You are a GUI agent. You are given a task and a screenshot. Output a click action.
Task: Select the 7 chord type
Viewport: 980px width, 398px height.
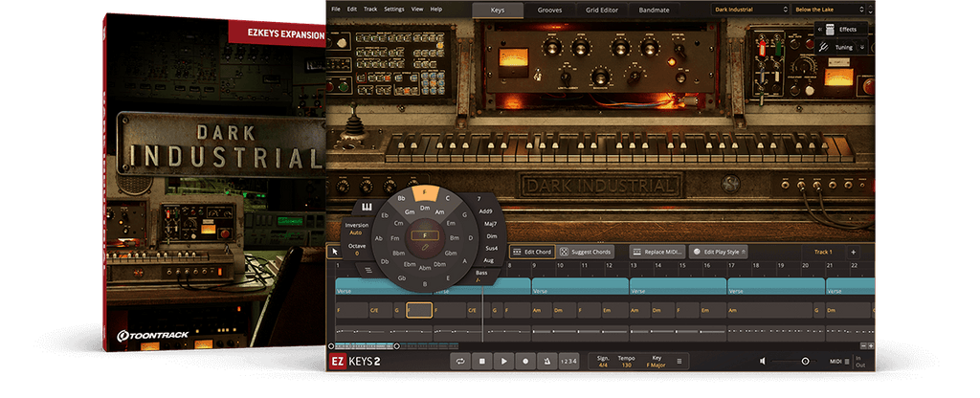coord(479,199)
